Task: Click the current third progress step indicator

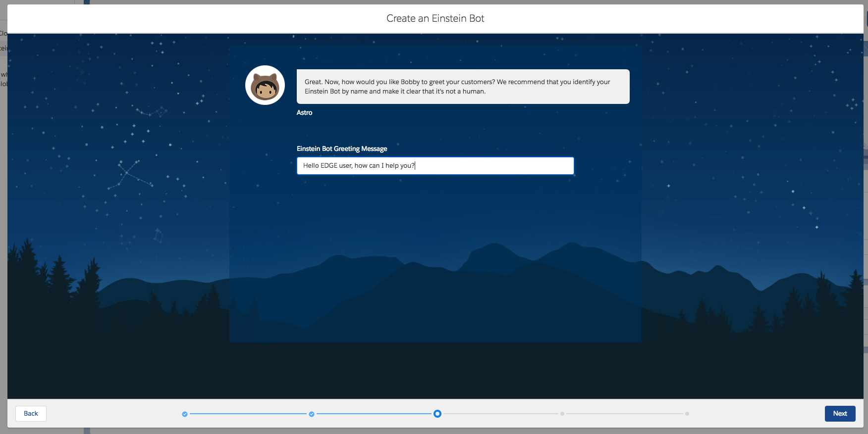Action: click(x=437, y=414)
